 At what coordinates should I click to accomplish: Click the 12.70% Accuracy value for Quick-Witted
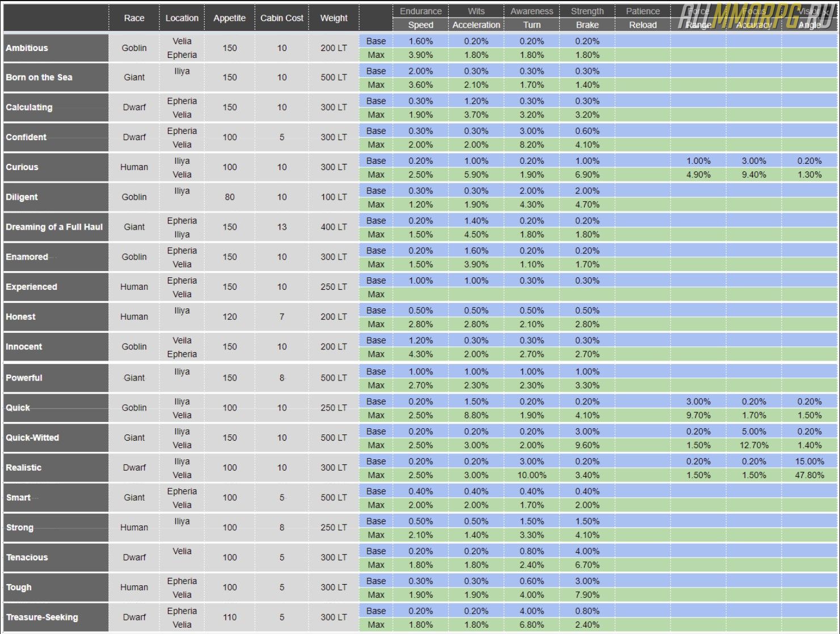[x=754, y=446]
